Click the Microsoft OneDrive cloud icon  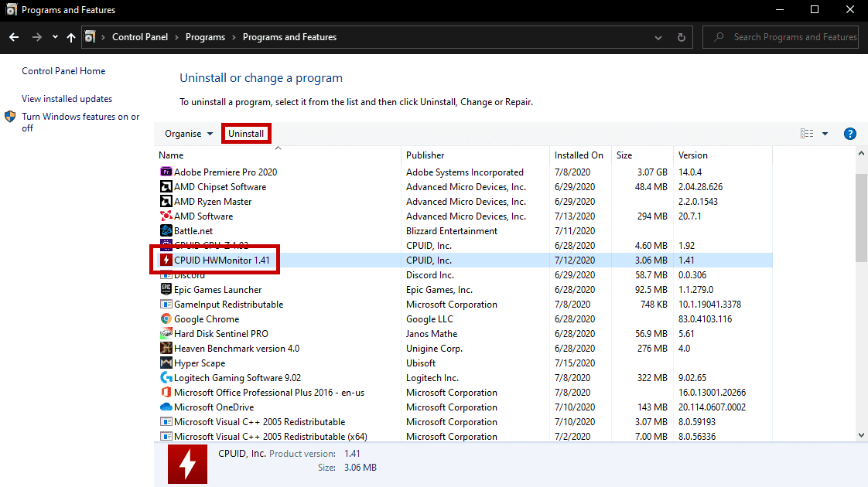pos(166,407)
